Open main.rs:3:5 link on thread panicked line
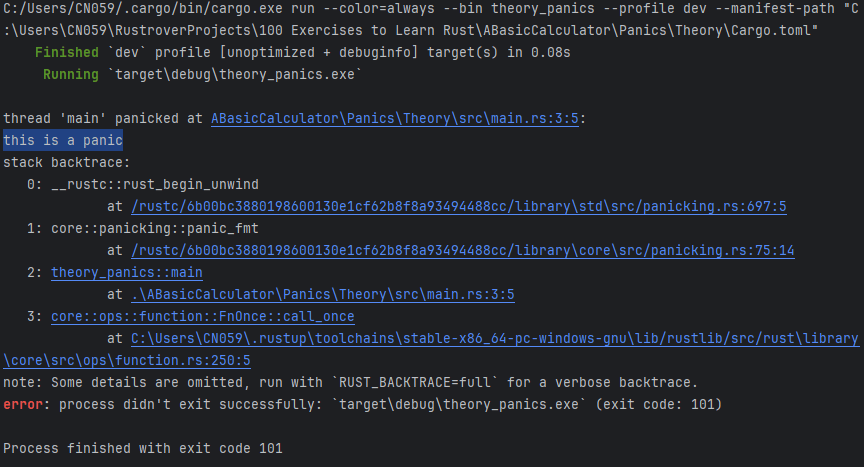 [x=397, y=118]
